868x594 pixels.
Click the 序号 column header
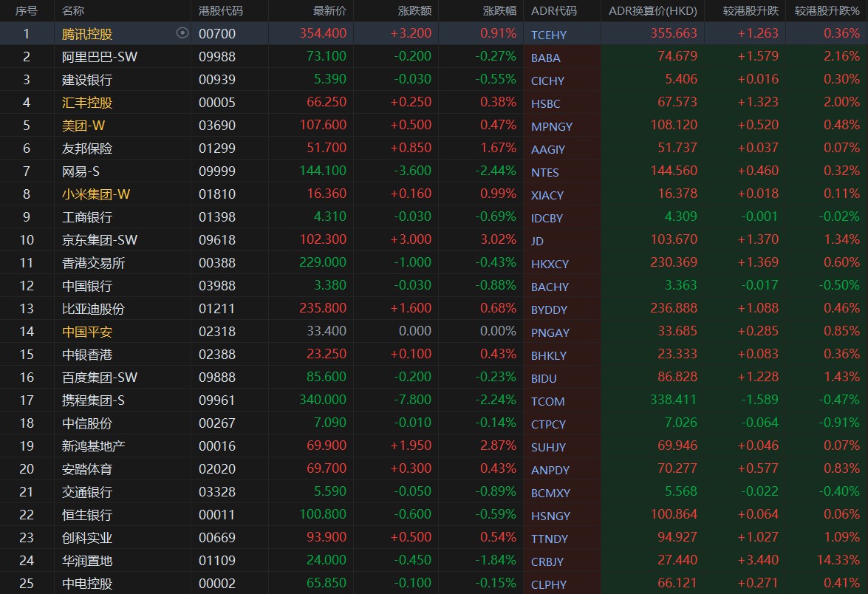coord(27,11)
